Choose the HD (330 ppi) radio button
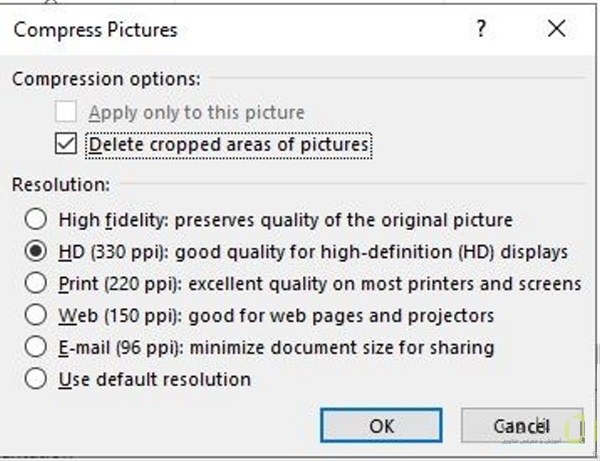Screen dimensions: 600x461 click(x=37, y=251)
